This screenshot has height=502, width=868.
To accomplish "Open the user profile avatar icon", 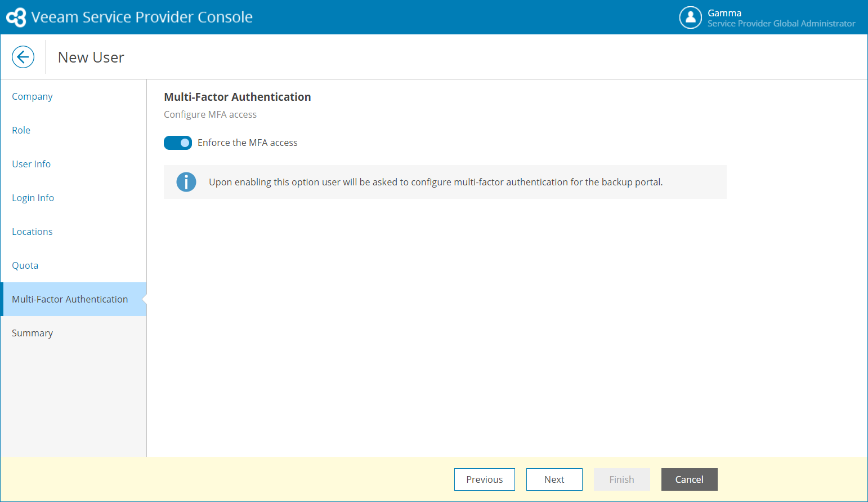I will tap(690, 17).
